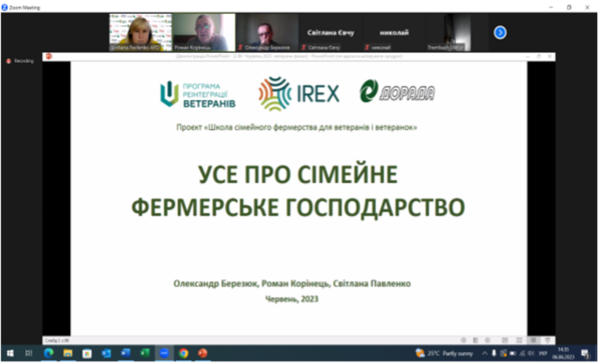The image size is (601, 364).
Task: Open the Windows Start menu
Action: pos(10,353)
